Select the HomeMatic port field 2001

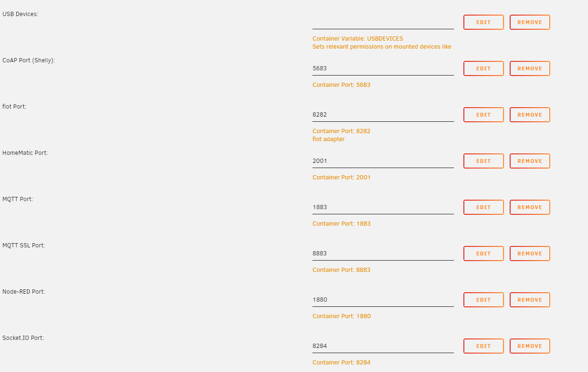(383, 161)
